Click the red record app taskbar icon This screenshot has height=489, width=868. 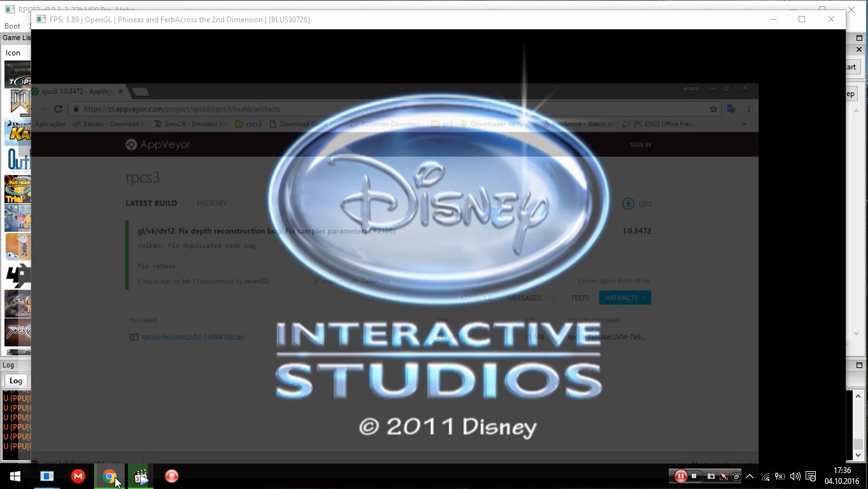tap(172, 476)
